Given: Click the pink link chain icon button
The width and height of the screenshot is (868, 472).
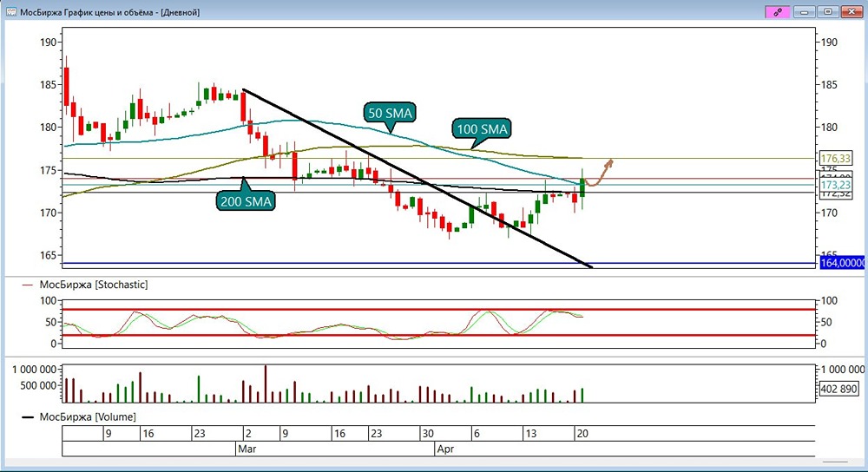Looking at the screenshot, I should (777, 11).
